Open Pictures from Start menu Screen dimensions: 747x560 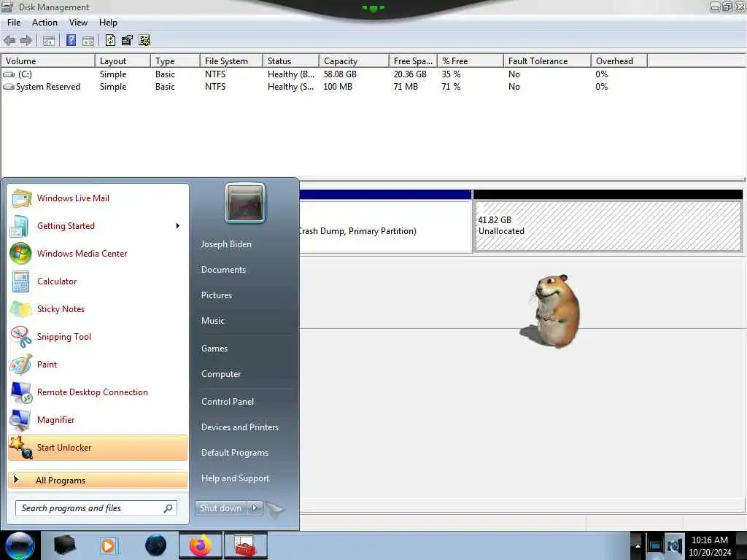pos(217,295)
